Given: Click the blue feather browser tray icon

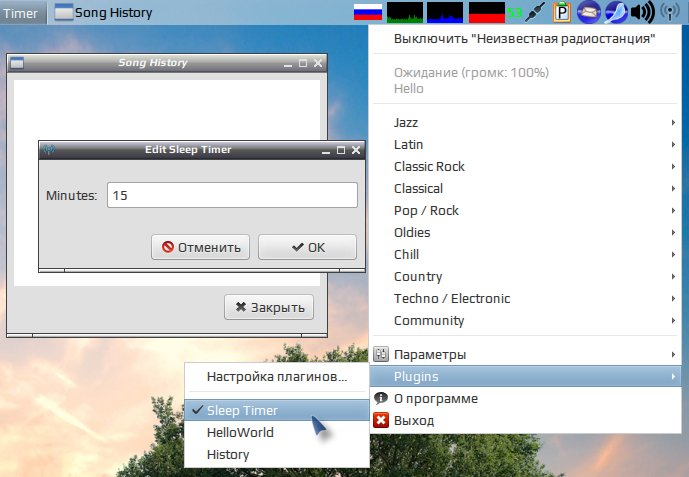Looking at the screenshot, I should (x=616, y=12).
